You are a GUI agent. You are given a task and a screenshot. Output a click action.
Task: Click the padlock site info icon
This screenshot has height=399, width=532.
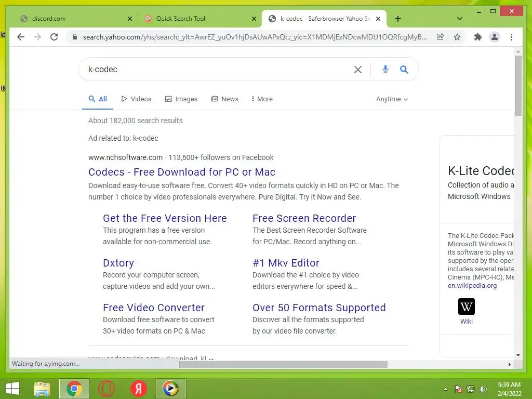pos(75,37)
